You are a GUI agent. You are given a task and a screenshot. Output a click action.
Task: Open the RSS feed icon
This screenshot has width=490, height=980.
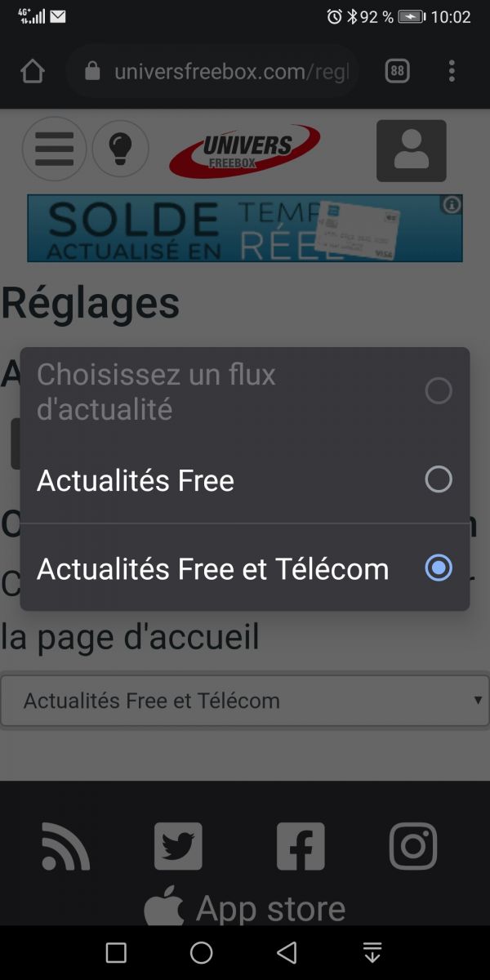(x=65, y=846)
